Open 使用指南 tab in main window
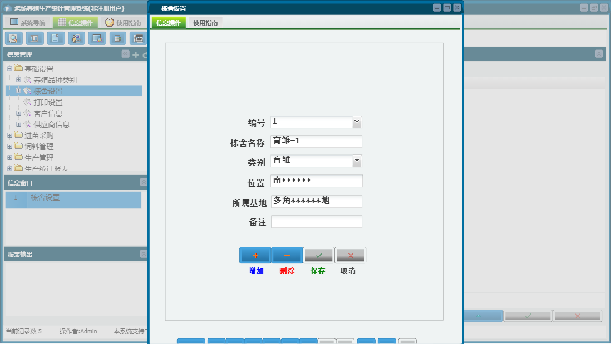 pos(123,22)
